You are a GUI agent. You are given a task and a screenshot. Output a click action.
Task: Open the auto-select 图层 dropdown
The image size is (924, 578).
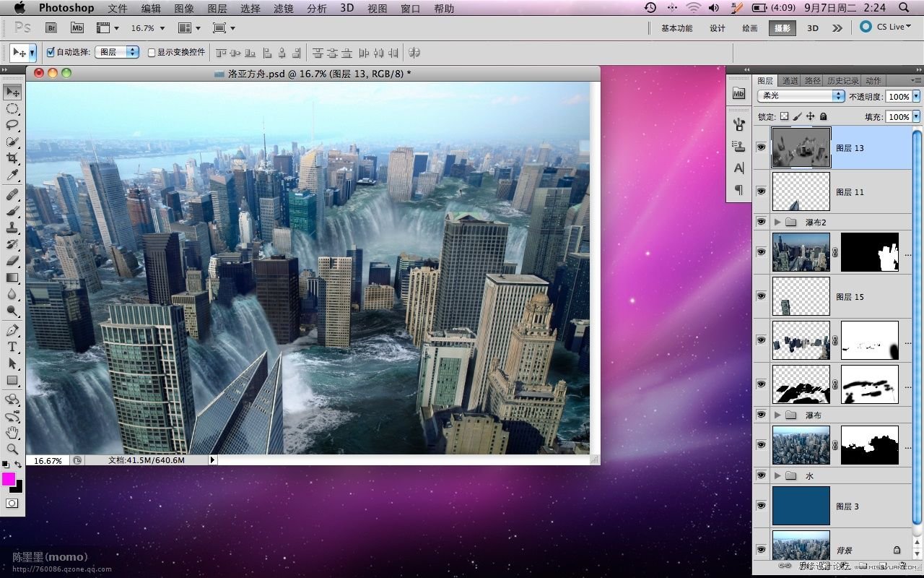[x=117, y=52]
